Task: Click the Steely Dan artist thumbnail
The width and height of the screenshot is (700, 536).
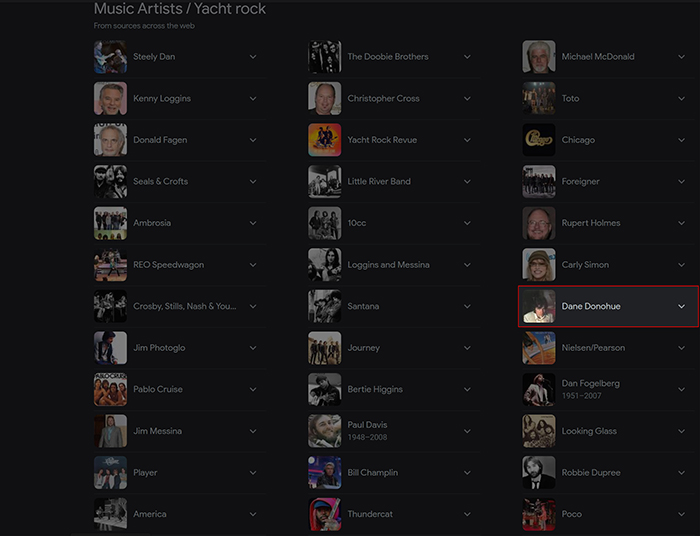Action: pyautogui.click(x=110, y=57)
